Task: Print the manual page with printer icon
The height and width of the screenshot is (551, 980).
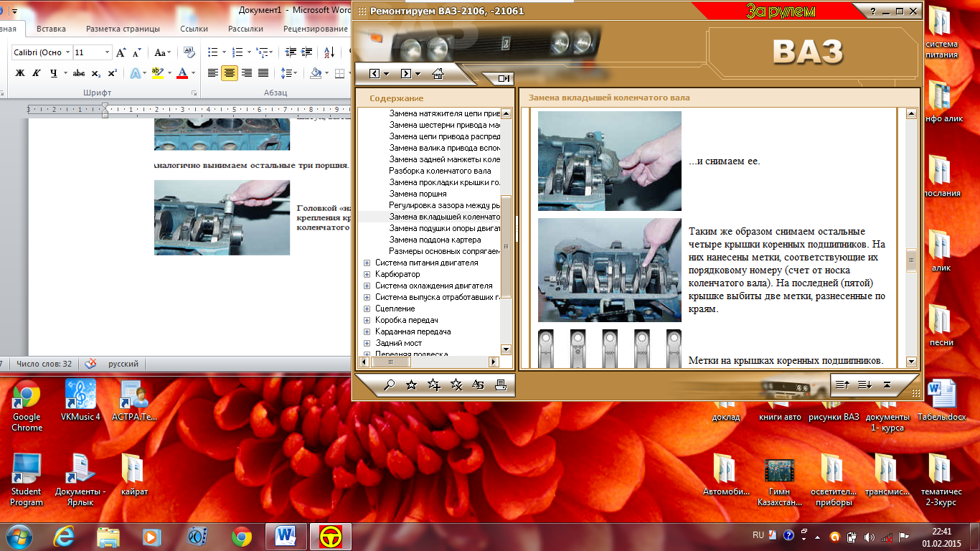Action: click(501, 385)
